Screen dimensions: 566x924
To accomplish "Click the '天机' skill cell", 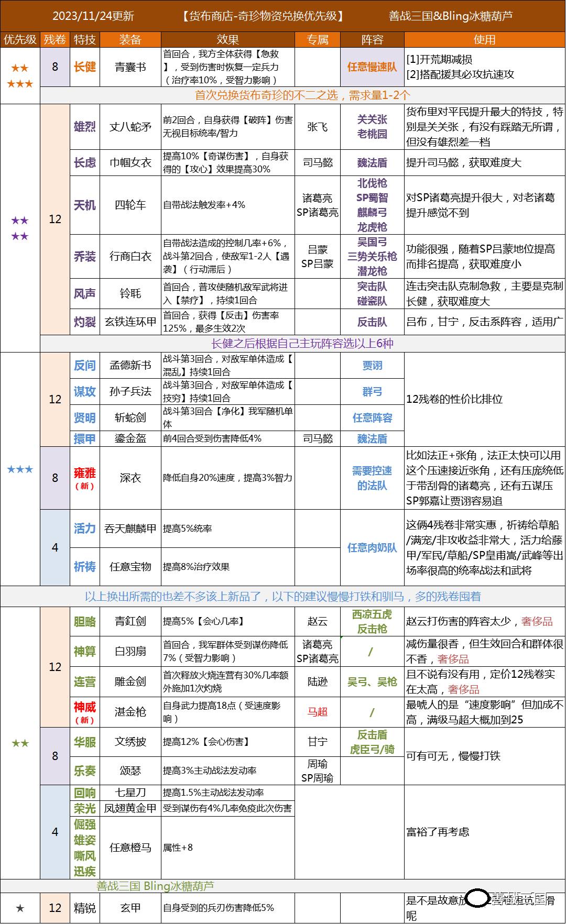I will (85, 205).
